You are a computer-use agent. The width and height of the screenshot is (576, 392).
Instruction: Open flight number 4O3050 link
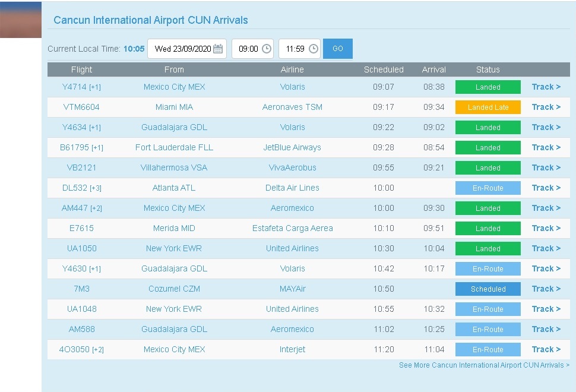pos(81,349)
